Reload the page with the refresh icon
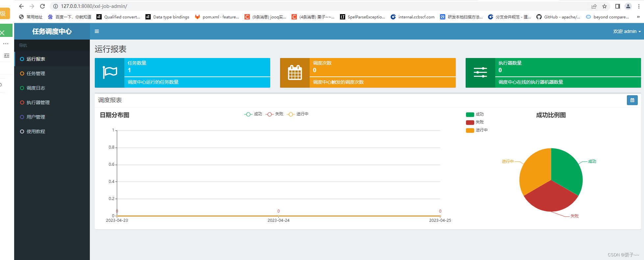The width and height of the screenshot is (644, 260). [x=42, y=6]
